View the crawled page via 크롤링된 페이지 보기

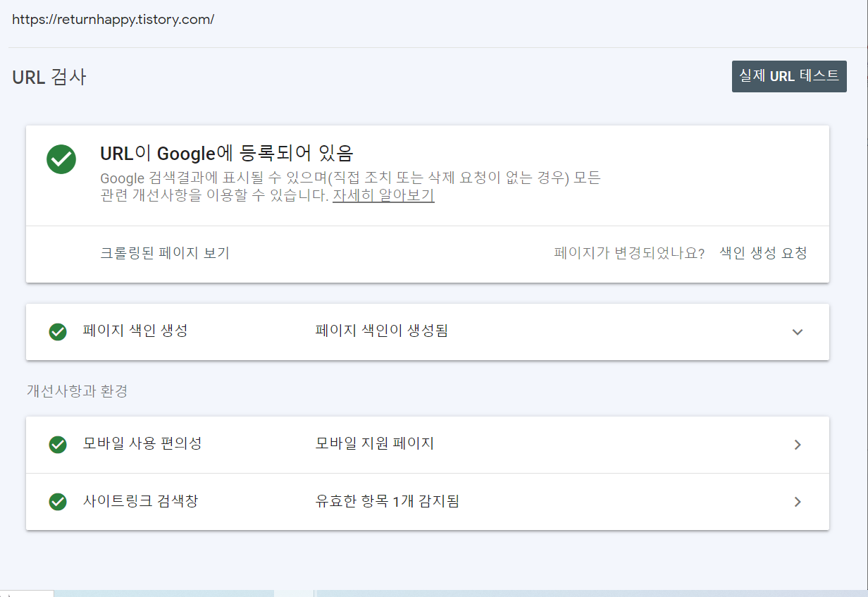pos(165,253)
